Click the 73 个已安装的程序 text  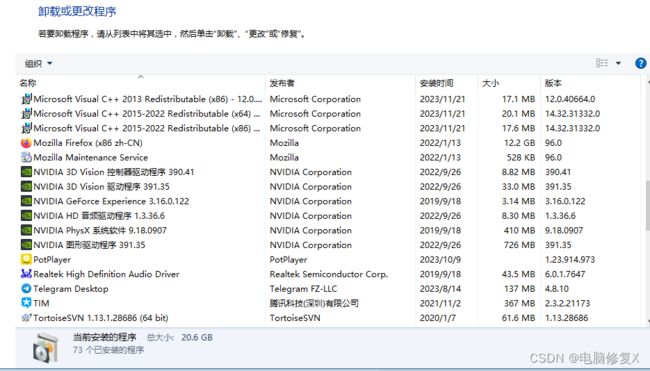tap(108, 350)
